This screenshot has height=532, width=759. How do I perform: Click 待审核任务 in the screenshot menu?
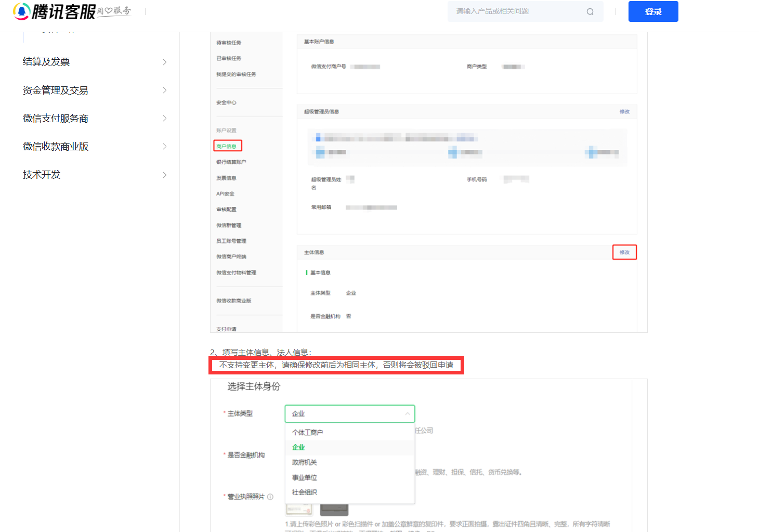(x=229, y=43)
